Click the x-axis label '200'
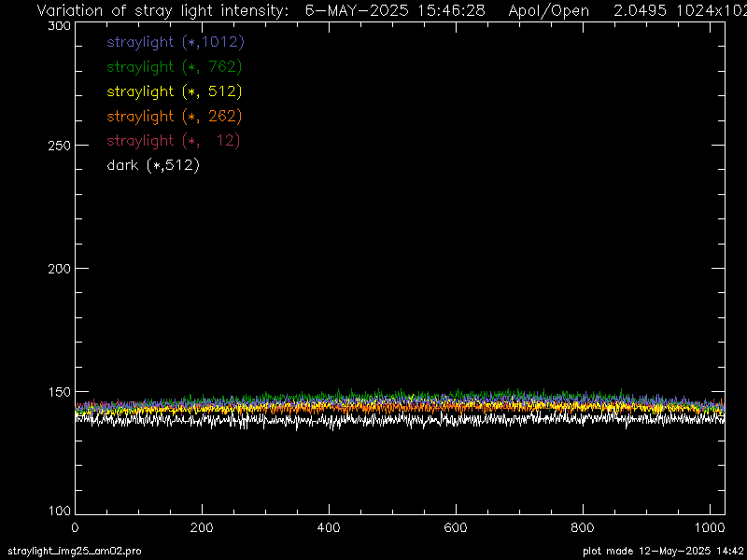 202,527
